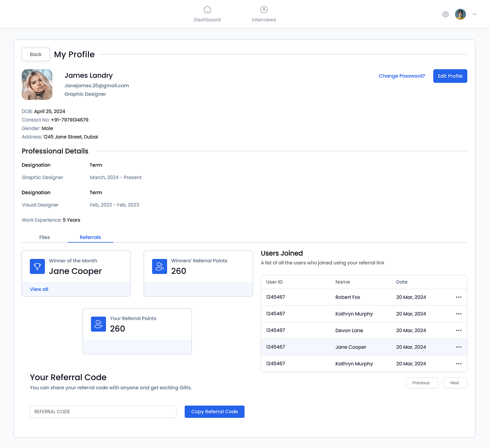Image resolution: width=489 pixels, height=448 pixels.
Task: Open the actions menu on Devon Lane's row
Action: (458, 330)
